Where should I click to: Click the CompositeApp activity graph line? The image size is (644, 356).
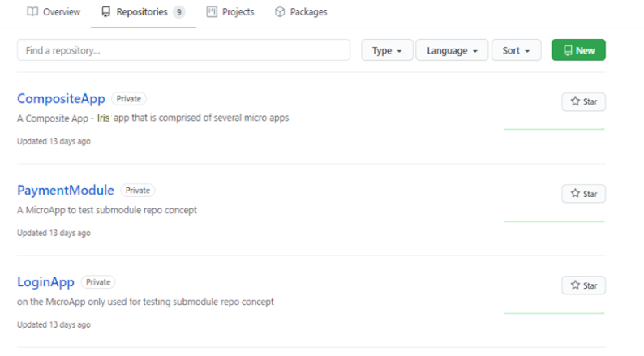[x=554, y=129]
